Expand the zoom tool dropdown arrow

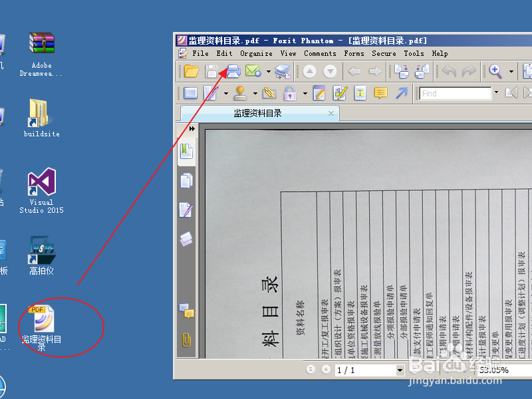coord(511,71)
